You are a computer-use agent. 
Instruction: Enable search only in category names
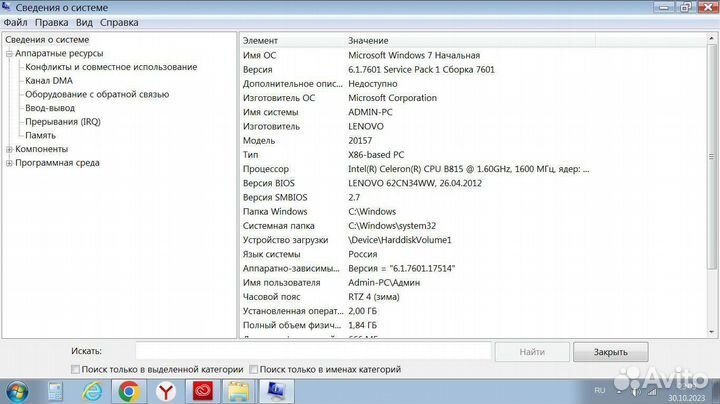(x=253, y=369)
